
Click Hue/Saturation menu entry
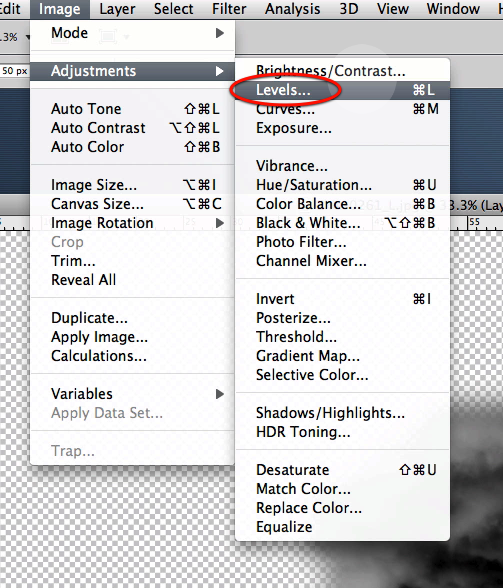coord(342,185)
